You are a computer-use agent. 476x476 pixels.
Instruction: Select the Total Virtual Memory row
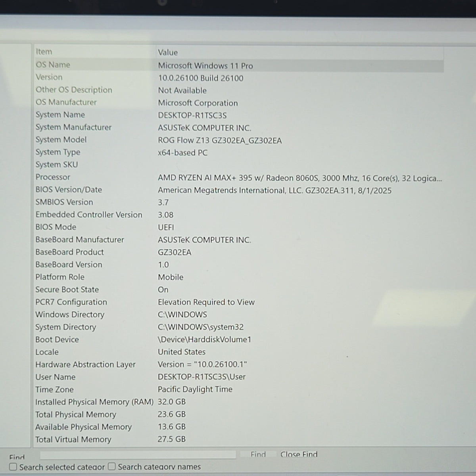239,439
